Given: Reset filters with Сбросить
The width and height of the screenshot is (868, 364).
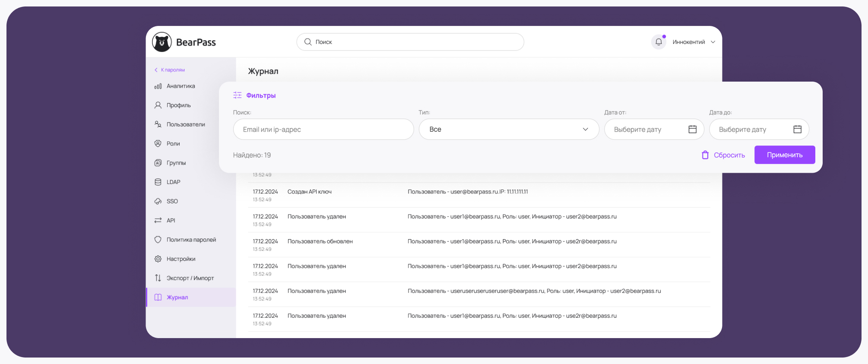Looking at the screenshot, I should pos(723,155).
